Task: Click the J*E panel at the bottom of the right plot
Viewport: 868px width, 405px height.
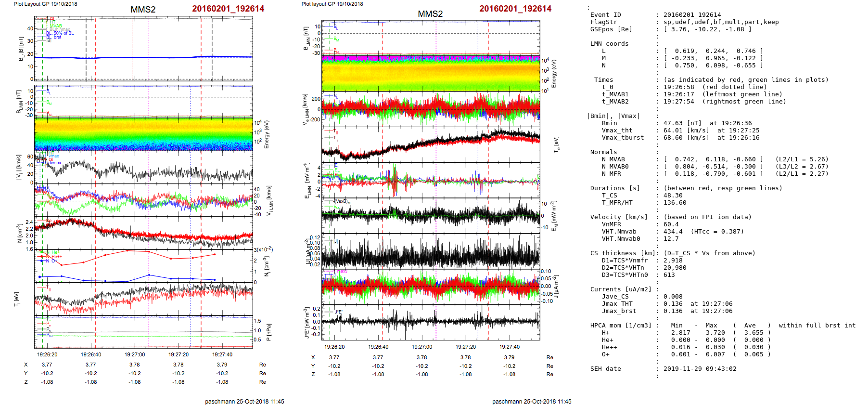Action: coord(431,322)
